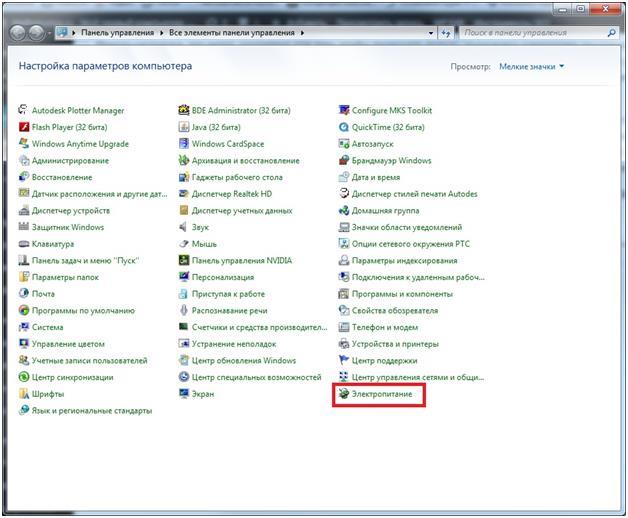The height and width of the screenshot is (518, 628).
Task: Open Autodesk Plotter Manager icon
Action: point(24,110)
